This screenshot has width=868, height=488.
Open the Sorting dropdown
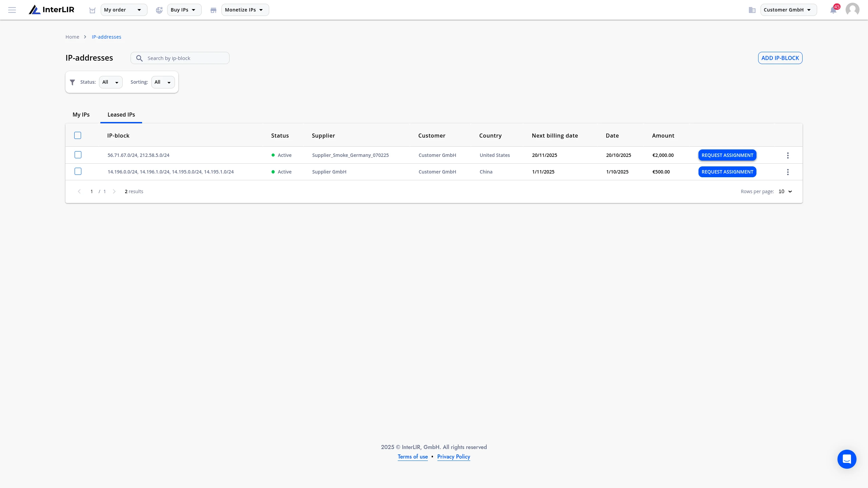(163, 82)
